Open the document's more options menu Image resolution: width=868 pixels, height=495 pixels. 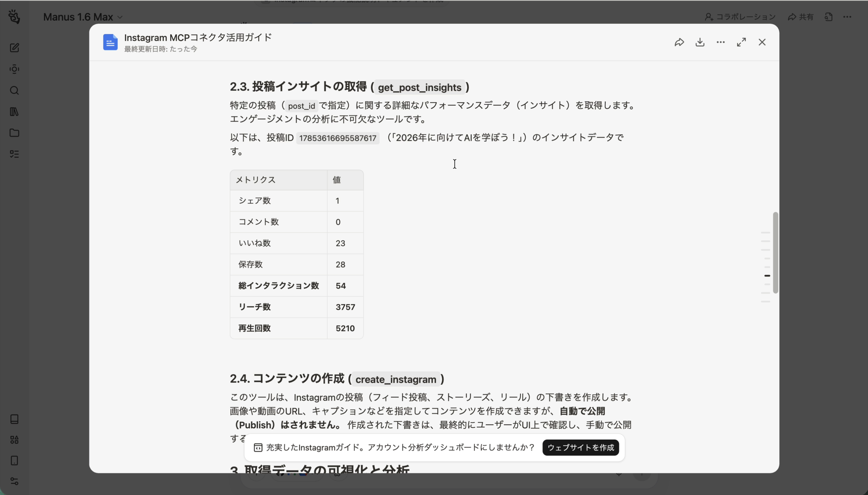[720, 42]
